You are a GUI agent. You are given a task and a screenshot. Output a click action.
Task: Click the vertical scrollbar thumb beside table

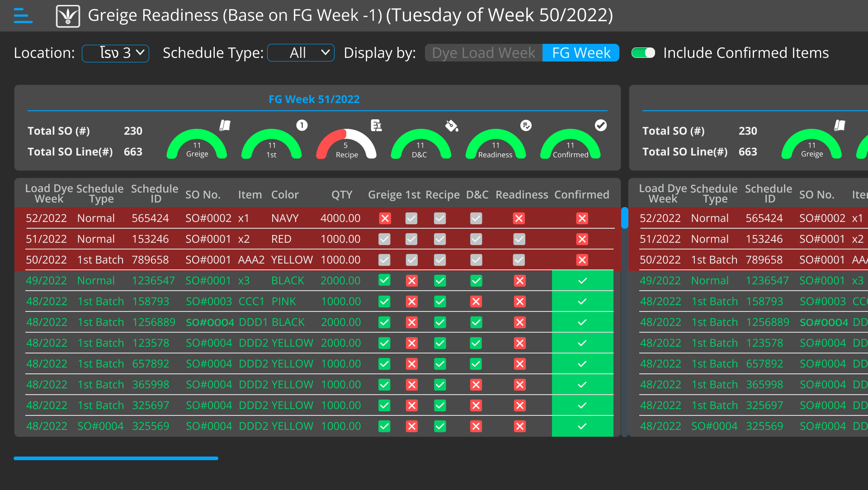(x=624, y=218)
